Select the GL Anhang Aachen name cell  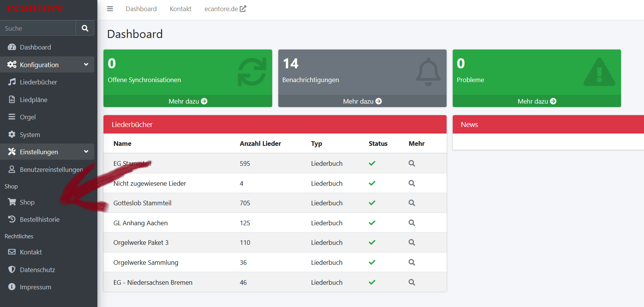coord(140,223)
